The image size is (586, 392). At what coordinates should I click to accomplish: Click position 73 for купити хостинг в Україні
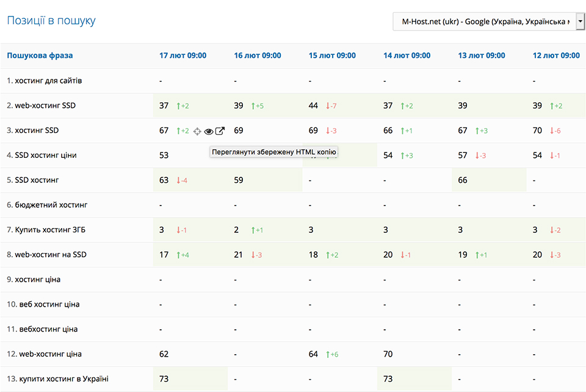pyautogui.click(x=164, y=379)
